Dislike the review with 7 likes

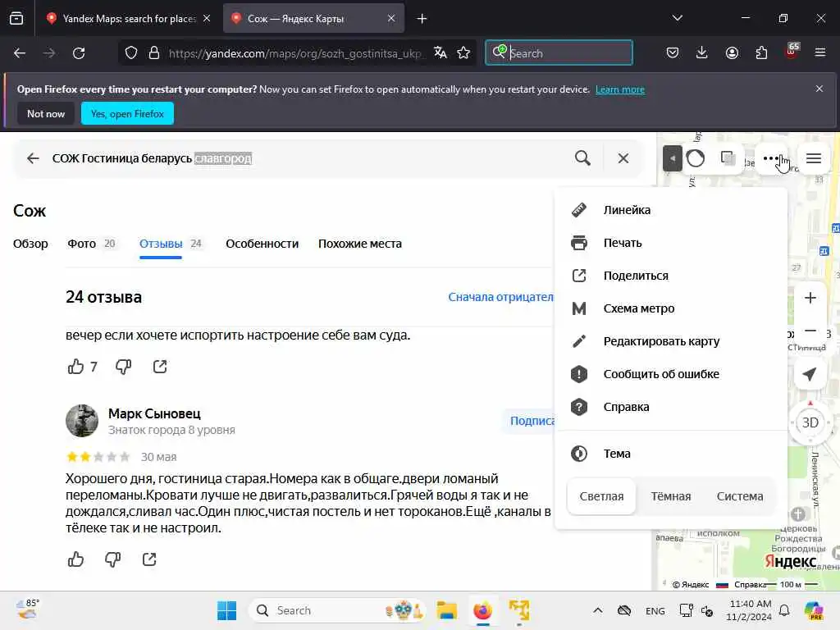[x=123, y=367]
